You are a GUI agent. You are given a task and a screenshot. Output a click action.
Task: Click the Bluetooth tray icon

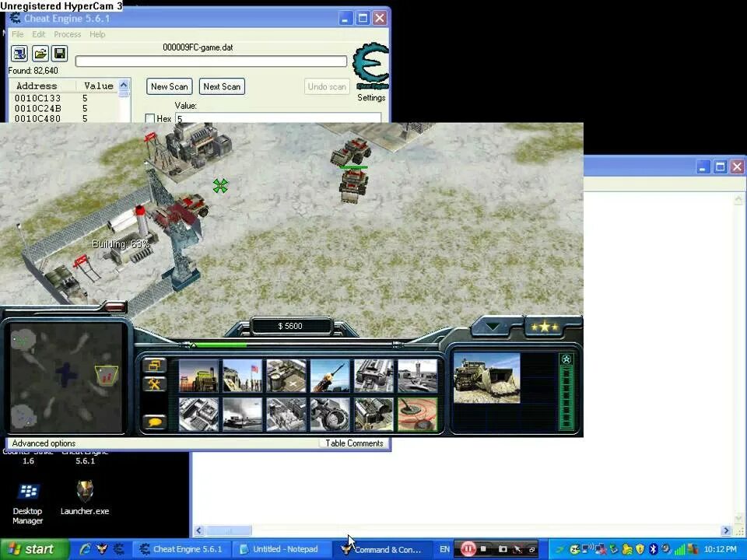pos(654,549)
